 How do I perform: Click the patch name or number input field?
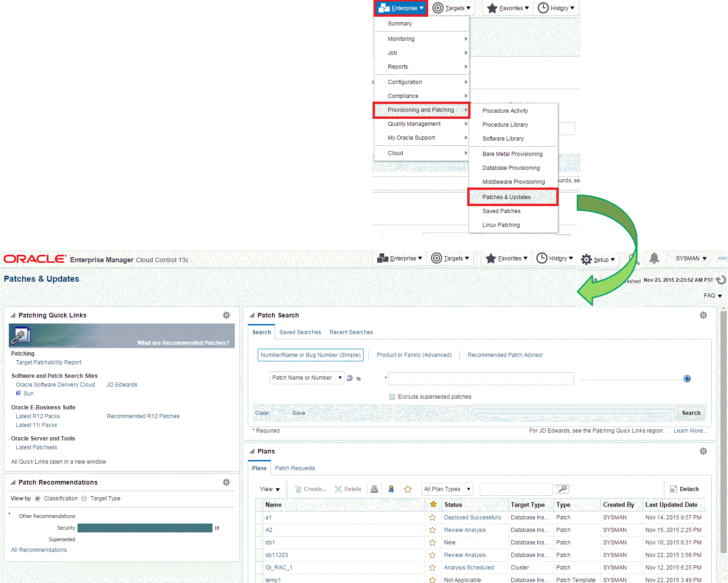tap(481, 379)
